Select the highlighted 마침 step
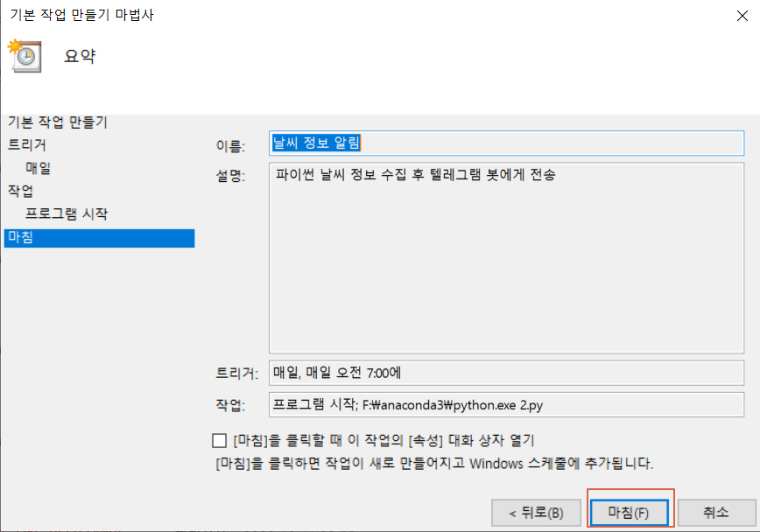The image size is (760, 532). click(99, 238)
